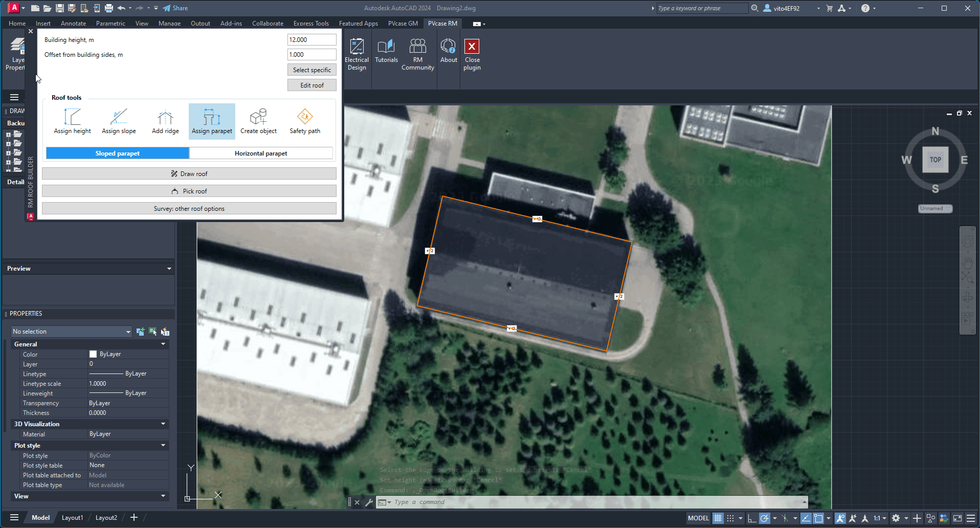Viewport: 980px width, 528px height.
Task: Select the Safety path tool
Action: (x=305, y=121)
